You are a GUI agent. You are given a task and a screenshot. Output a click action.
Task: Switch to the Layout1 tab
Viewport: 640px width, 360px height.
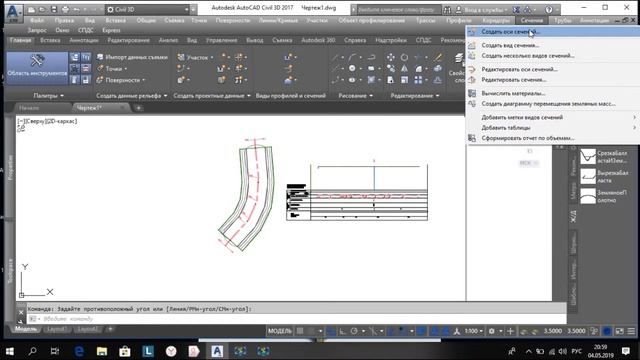tap(56, 329)
